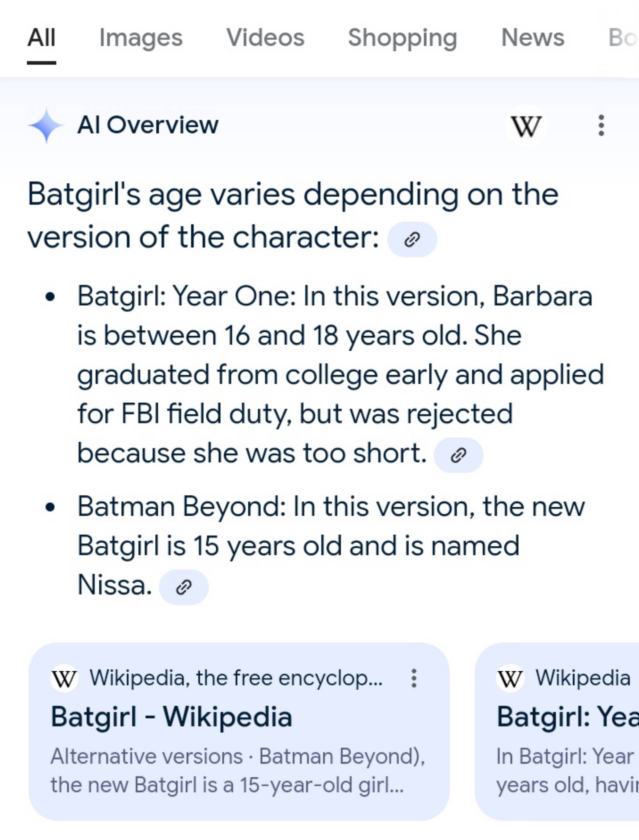Screen dimensions: 639x840
Task: Open the AI Overview three-dot menu
Action: click(601, 125)
